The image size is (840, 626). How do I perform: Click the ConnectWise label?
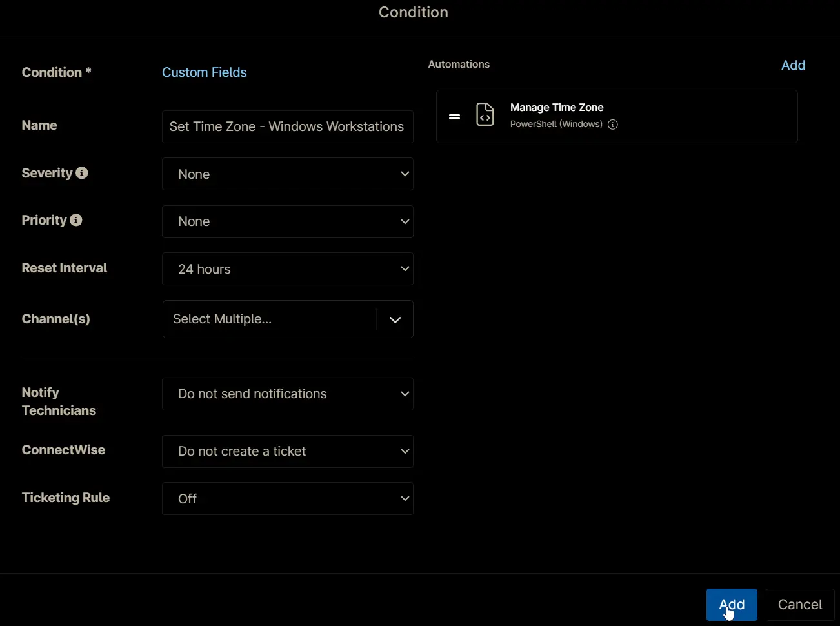(x=63, y=450)
